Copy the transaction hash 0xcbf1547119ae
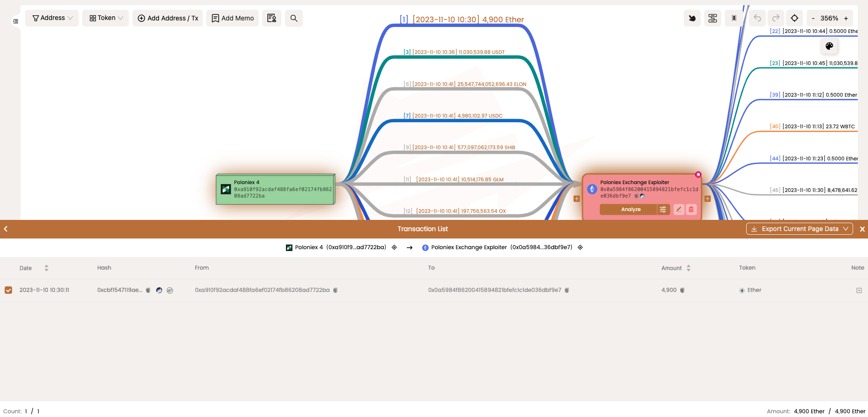Viewport: 868px width, 417px height. click(x=148, y=291)
